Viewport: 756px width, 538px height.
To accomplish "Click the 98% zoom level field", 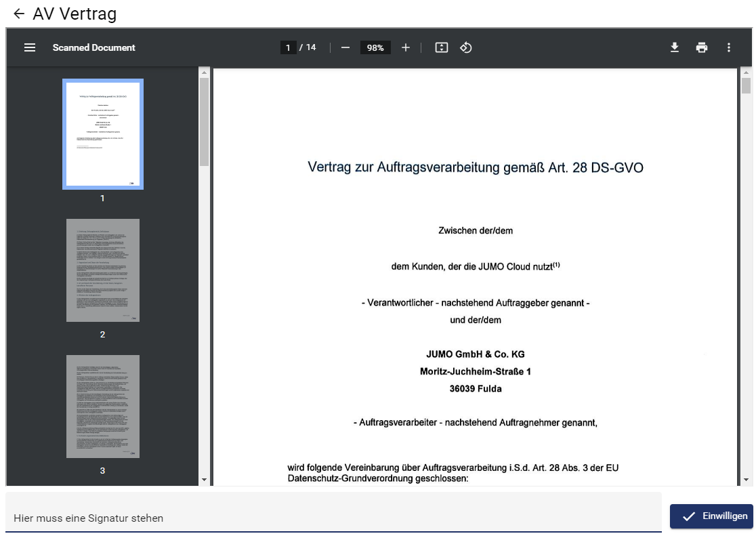I will tap(375, 47).
